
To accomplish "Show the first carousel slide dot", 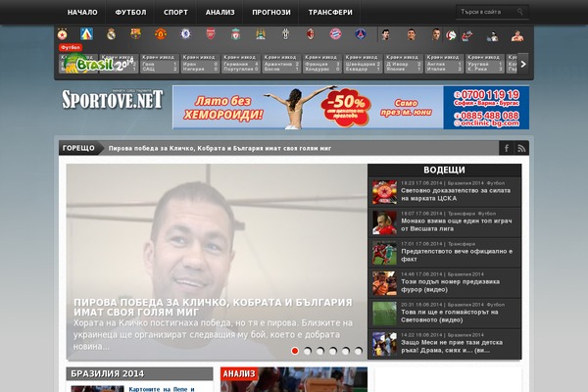I will point(295,351).
